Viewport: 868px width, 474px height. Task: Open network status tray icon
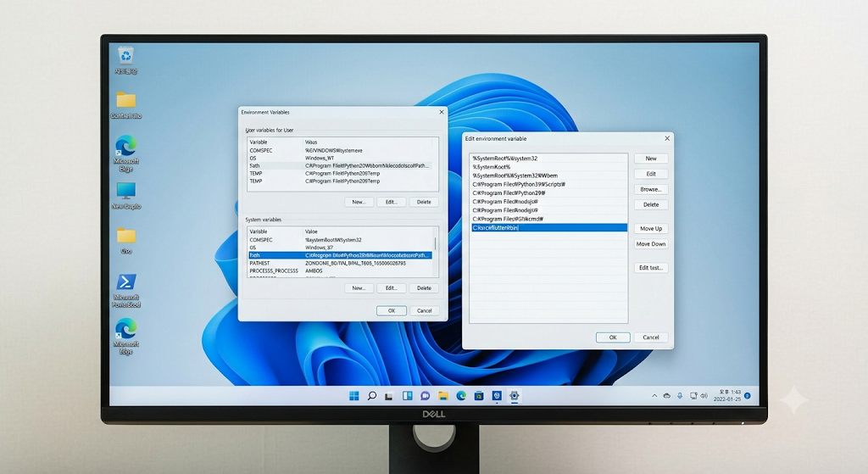(693, 396)
